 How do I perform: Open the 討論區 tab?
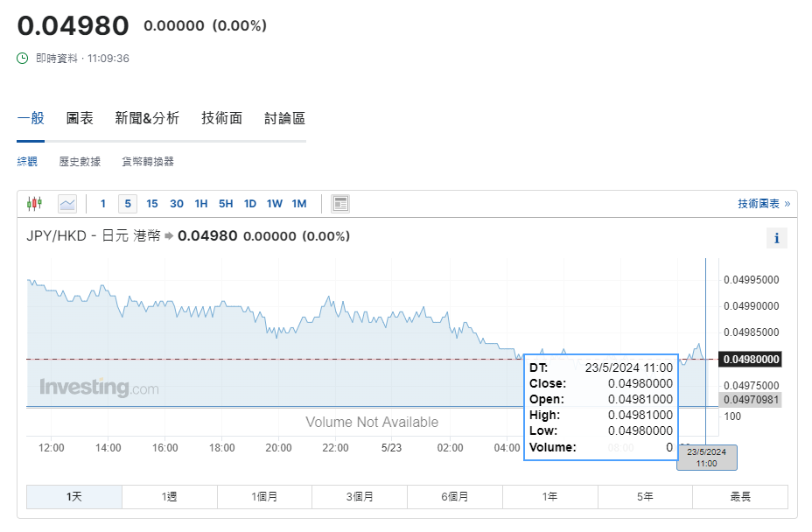pos(283,118)
